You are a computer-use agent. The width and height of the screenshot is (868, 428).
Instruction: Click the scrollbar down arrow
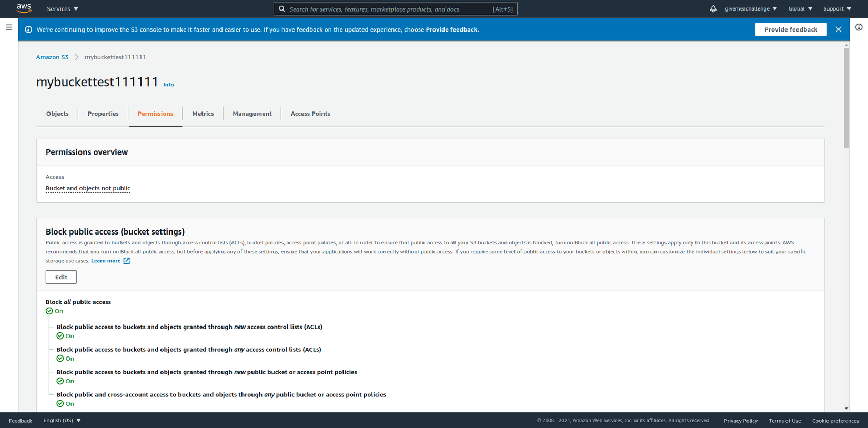[846, 409]
